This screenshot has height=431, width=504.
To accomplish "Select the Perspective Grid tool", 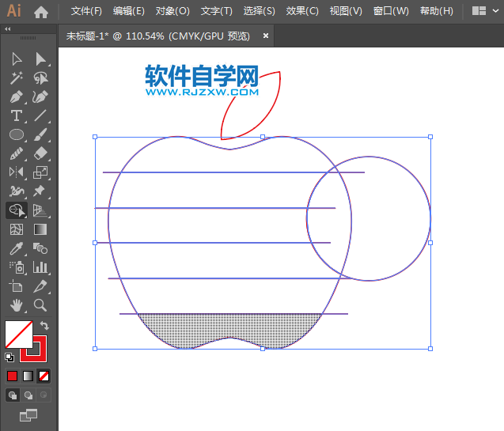I will point(40,210).
